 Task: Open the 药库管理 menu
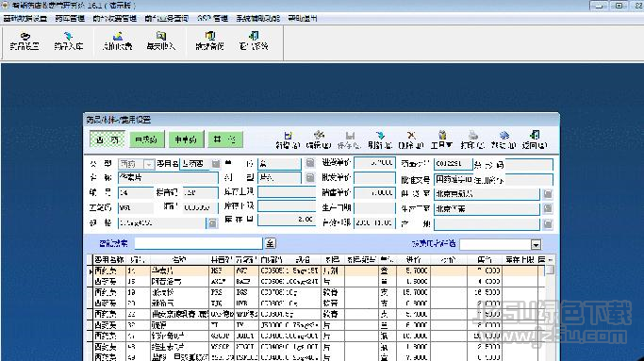coord(70,19)
